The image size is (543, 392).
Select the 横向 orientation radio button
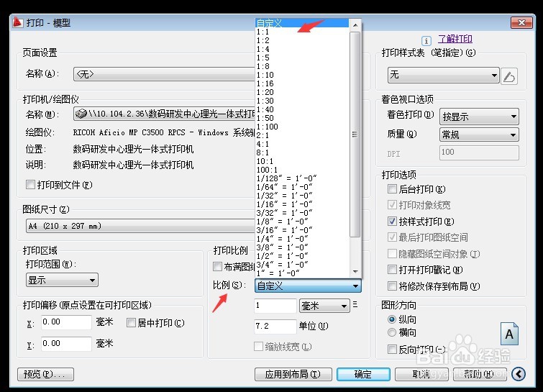point(392,332)
